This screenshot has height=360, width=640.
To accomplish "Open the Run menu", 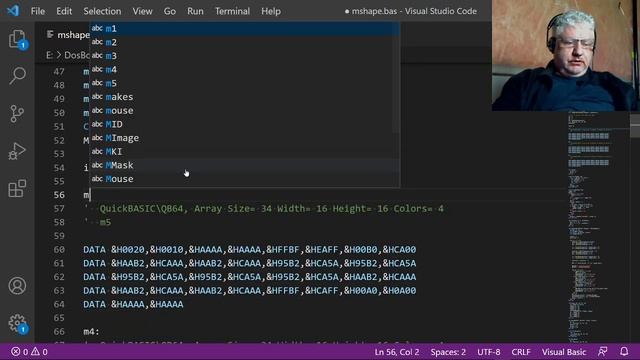I will tap(195, 11).
